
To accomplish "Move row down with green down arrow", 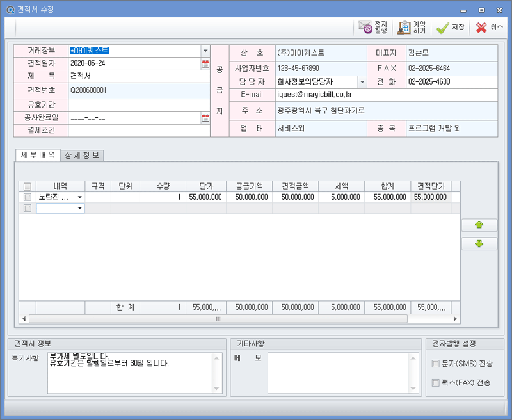I will (x=479, y=244).
